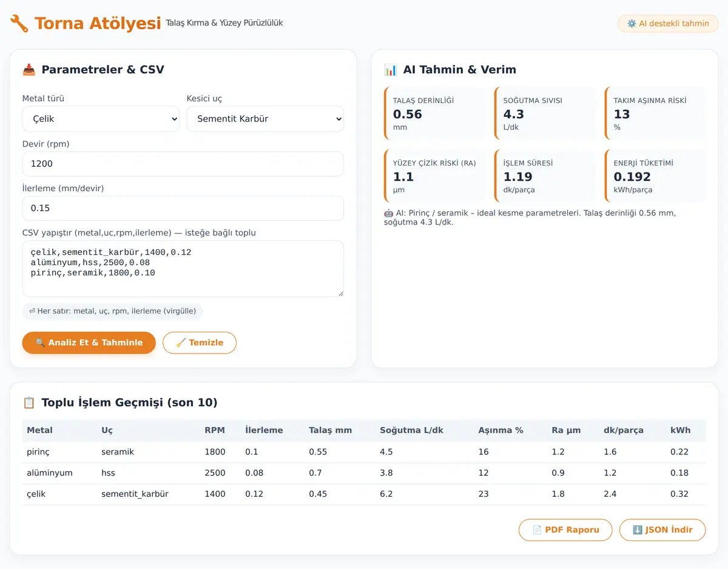Click the Aşınma % column header
Image resolution: width=728 pixels, height=569 pixels.
coord(500,430)
